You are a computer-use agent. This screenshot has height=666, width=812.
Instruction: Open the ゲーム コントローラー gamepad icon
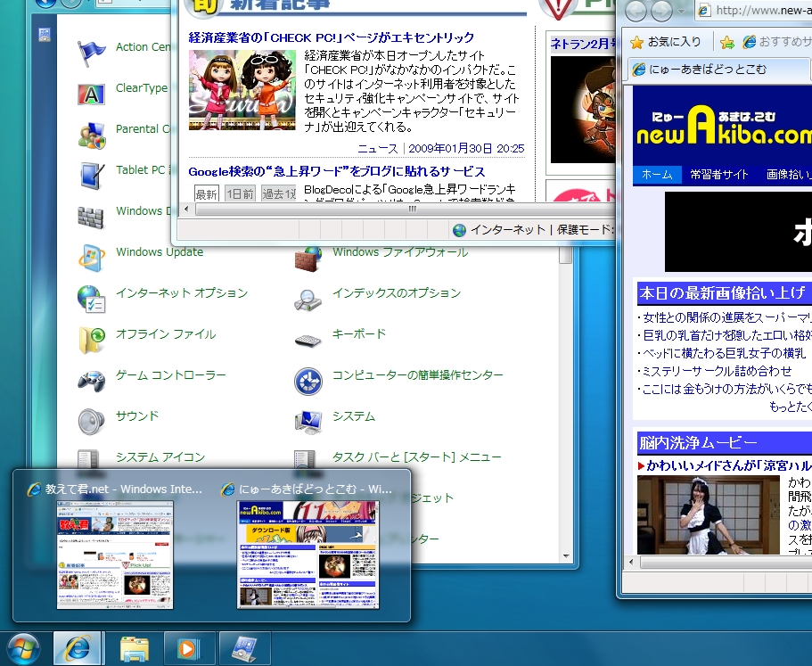coord(92,381)
